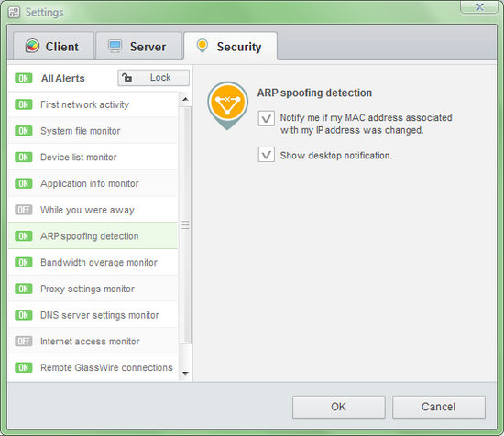Toggle the All Alerts ON switch

[24, 78]
